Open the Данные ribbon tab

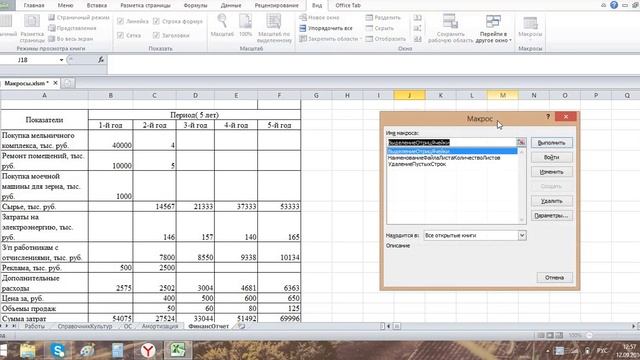231,5
